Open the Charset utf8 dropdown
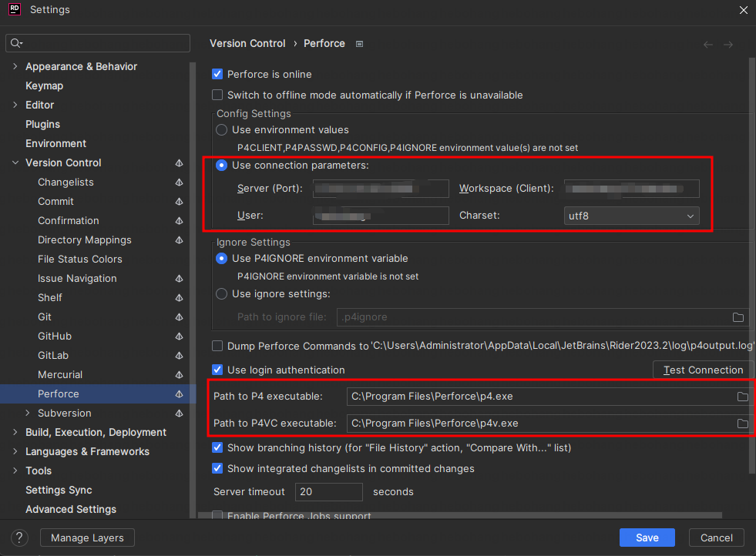The height and width of the screenshot is (556, 756). 631,216
